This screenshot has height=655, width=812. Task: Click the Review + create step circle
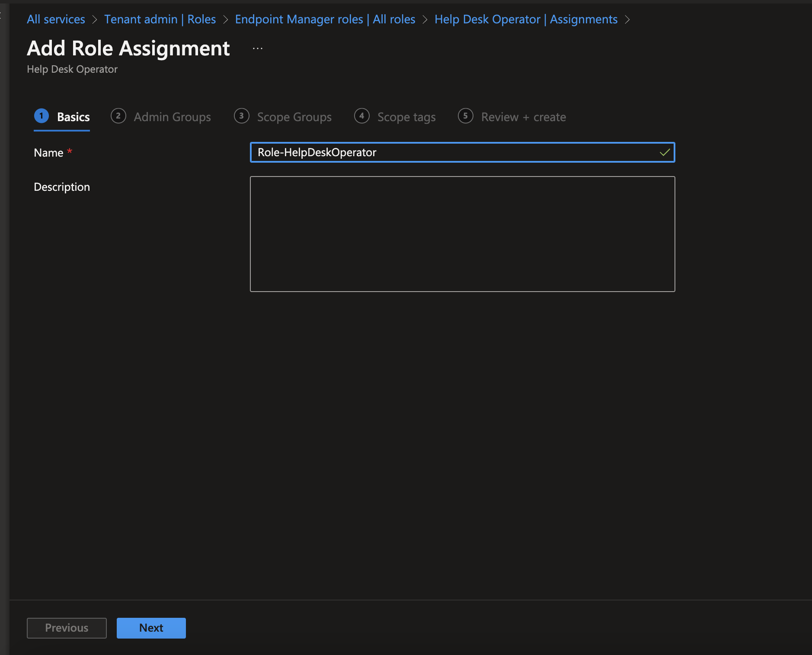(x=466, y=116)
